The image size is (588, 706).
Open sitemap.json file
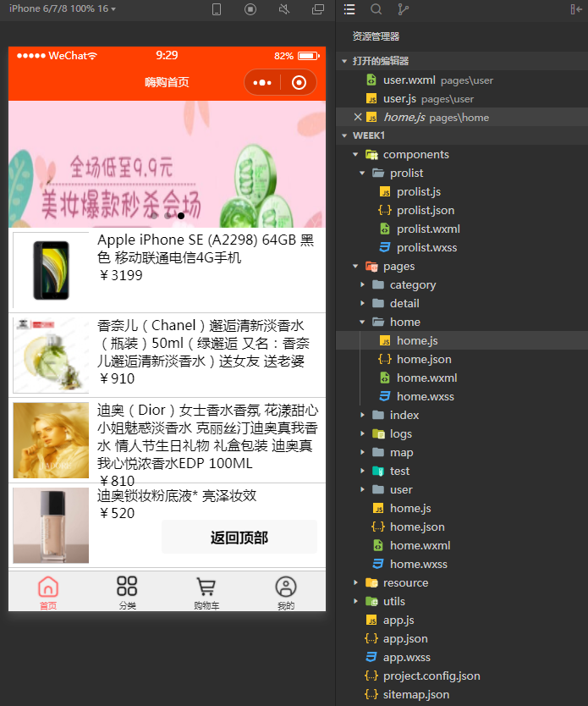point(462,695)
